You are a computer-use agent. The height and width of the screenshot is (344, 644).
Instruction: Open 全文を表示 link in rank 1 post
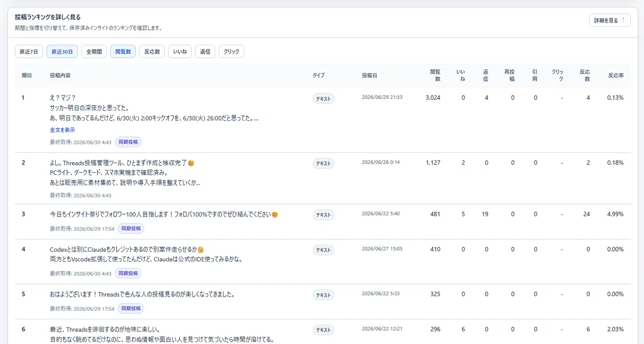62,130
